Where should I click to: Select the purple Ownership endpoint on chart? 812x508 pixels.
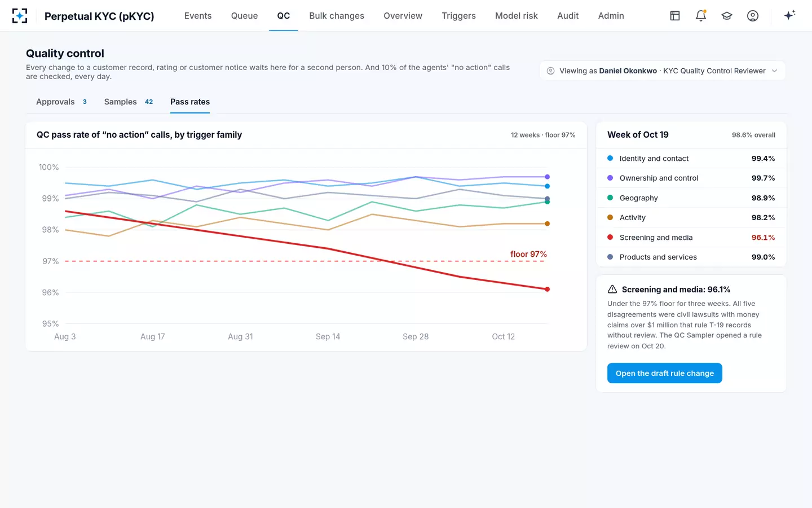547,177
